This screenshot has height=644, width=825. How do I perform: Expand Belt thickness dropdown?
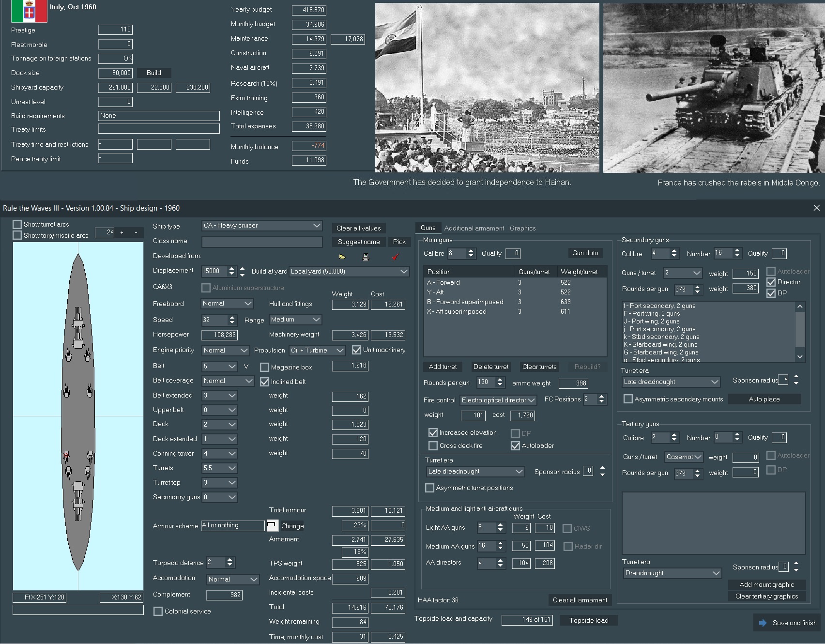tap(219, 366)
